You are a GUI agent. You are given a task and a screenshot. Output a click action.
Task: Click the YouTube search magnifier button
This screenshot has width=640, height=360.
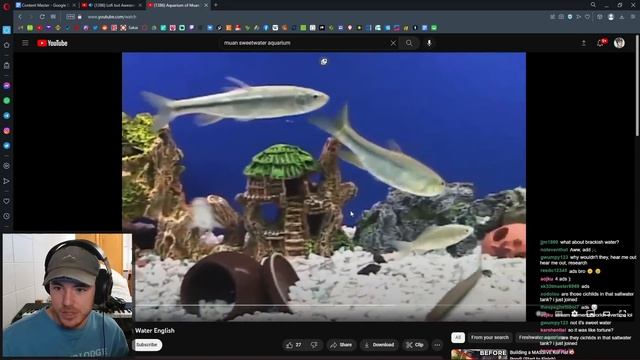(409, 43)
